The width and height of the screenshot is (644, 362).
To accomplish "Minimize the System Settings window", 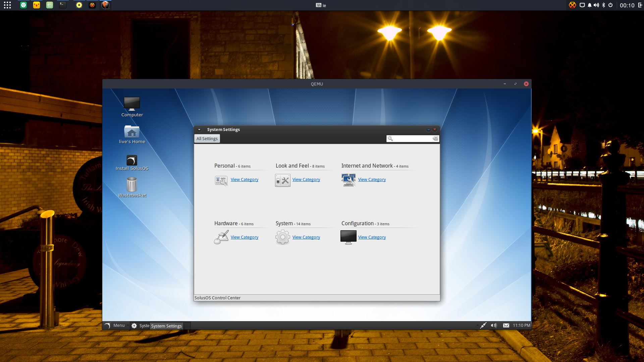I will coord(428,130).
